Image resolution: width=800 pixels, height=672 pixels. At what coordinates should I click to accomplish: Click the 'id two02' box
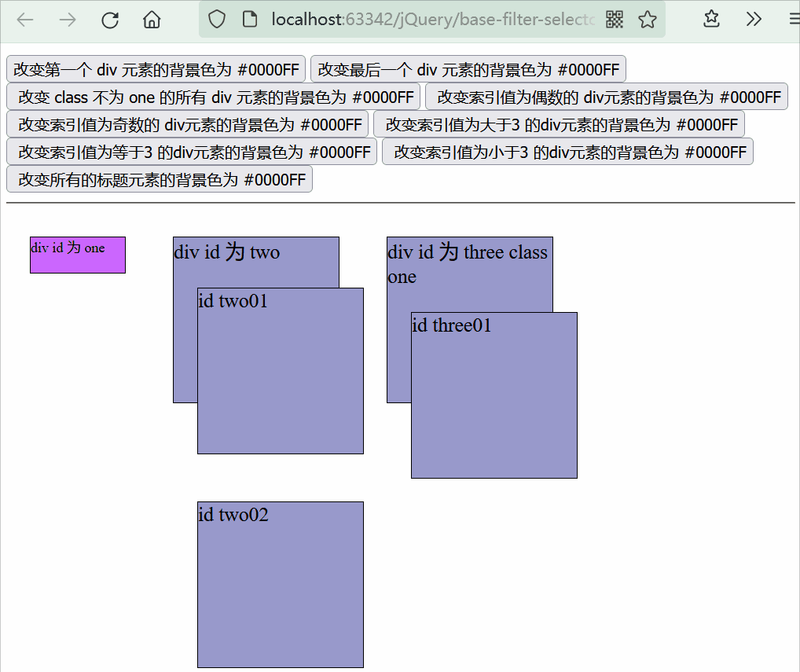(280, 584)
